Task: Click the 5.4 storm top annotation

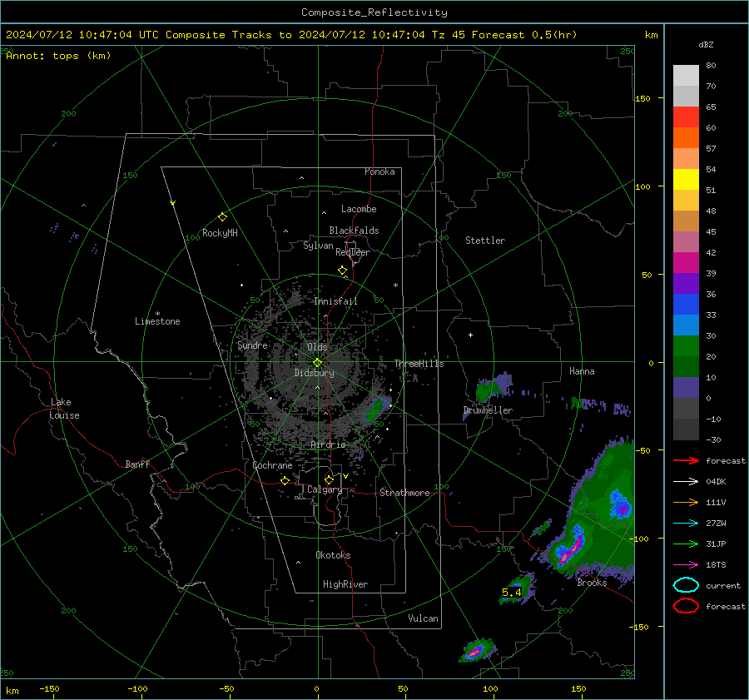Action: point(512,593)
